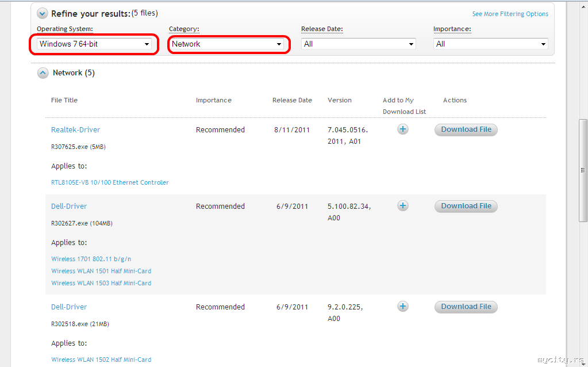The image size is (588, 367).
Task: Open Wireless 1701 802.11 b/g/n link
Action: 91,259
